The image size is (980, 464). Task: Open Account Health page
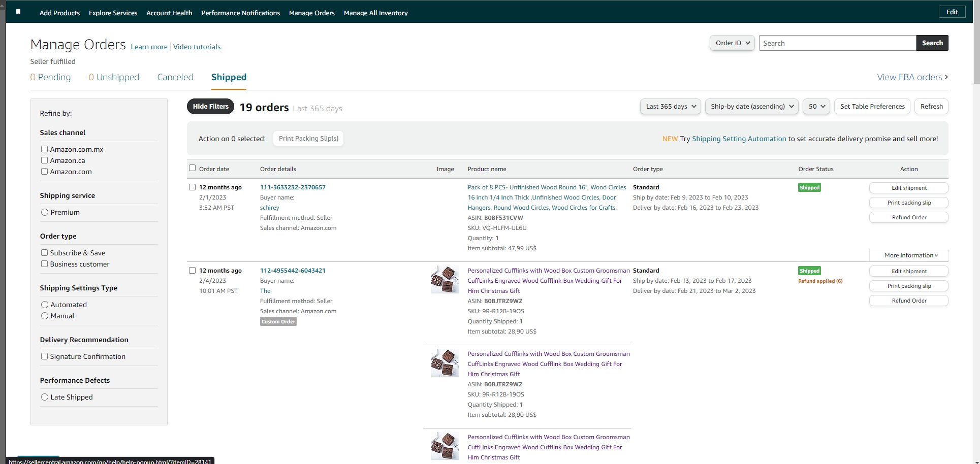pyautogui.click(x=169, y=13)
